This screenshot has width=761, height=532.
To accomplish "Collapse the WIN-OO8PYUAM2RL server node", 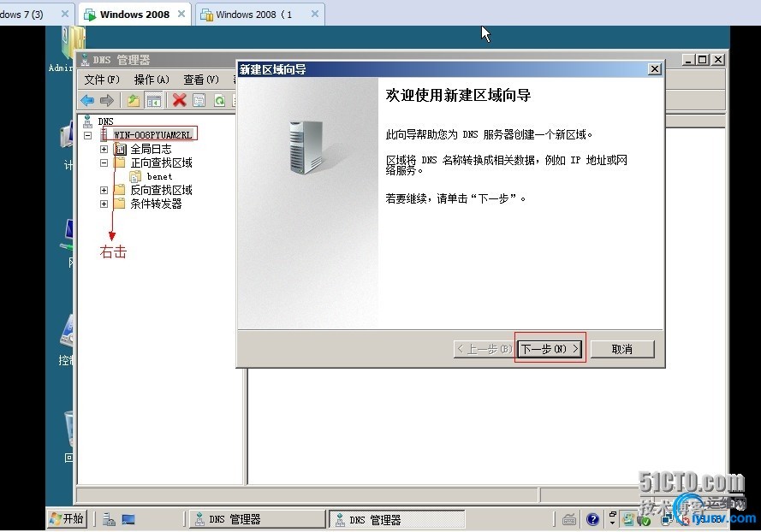I will coord(88,135).
